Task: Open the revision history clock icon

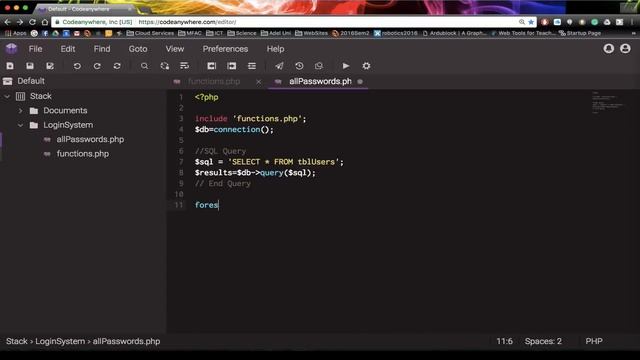Action: (x=299, y=66)
